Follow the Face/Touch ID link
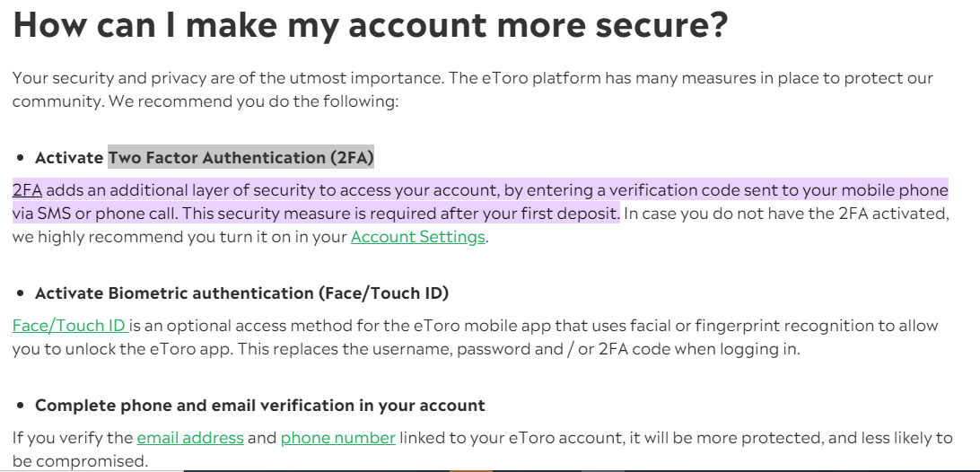This screenshot has height=472, width=980. [x=70, y=326]
